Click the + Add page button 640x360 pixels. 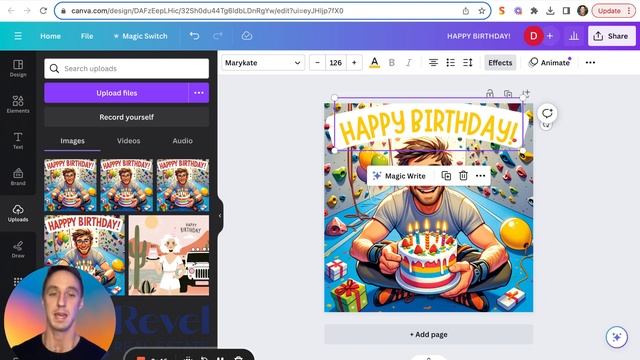[x=429, y=334]
